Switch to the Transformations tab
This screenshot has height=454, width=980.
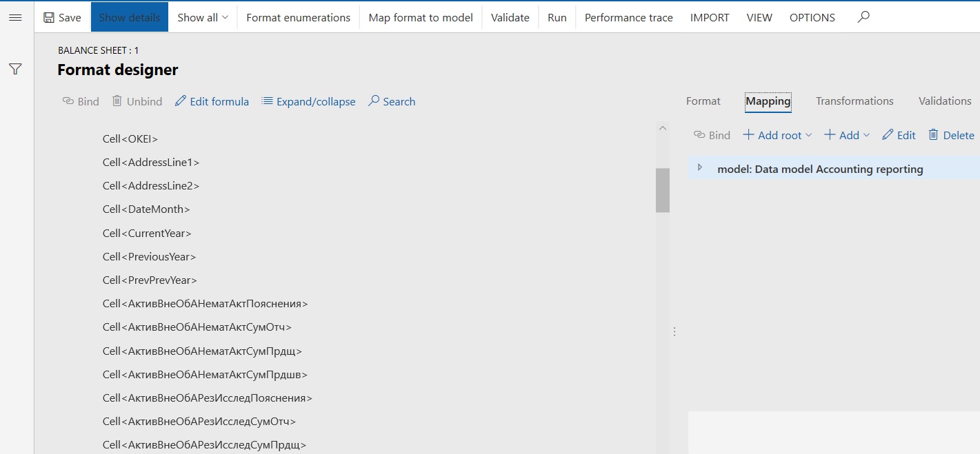click(x=854, y=101)
